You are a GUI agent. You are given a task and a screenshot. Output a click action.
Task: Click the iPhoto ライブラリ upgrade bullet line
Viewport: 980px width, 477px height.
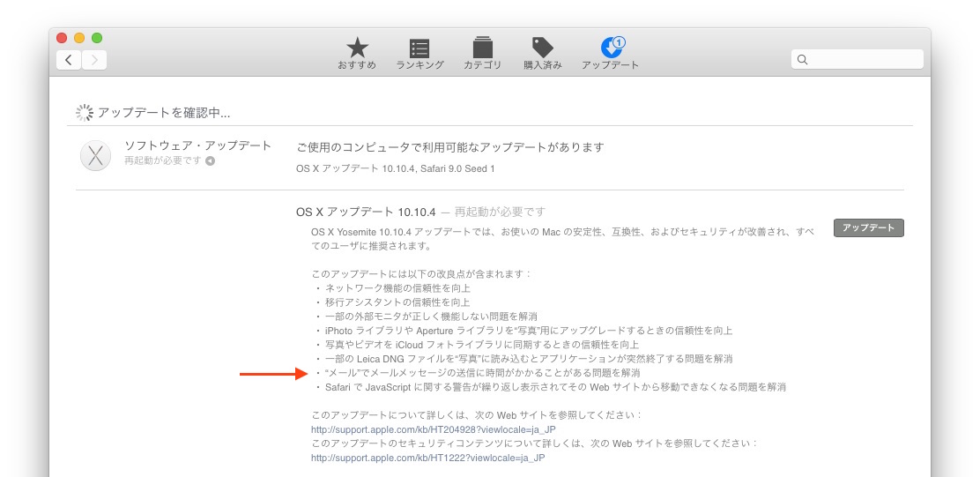(529, 330)
